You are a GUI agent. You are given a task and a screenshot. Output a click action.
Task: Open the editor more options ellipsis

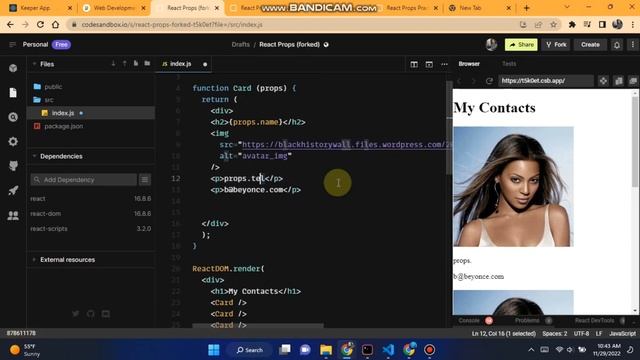pyautogui.click(x=444, y=64)
